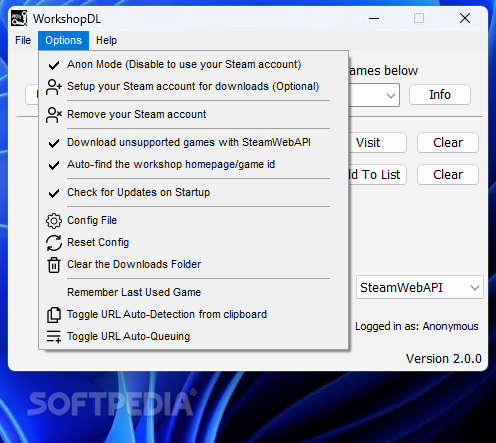Click the trash can icon for Clear the Downloads Folder
Viewport: 496px width, 443px height.
[54, 265]
